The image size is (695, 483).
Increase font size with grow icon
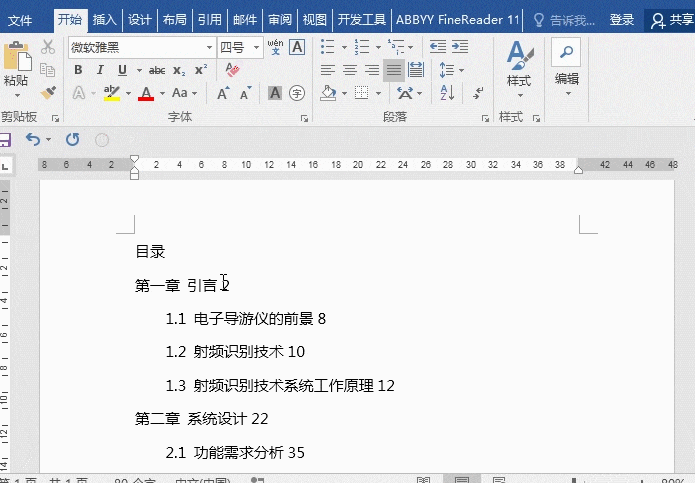click(x=223, y=93)
